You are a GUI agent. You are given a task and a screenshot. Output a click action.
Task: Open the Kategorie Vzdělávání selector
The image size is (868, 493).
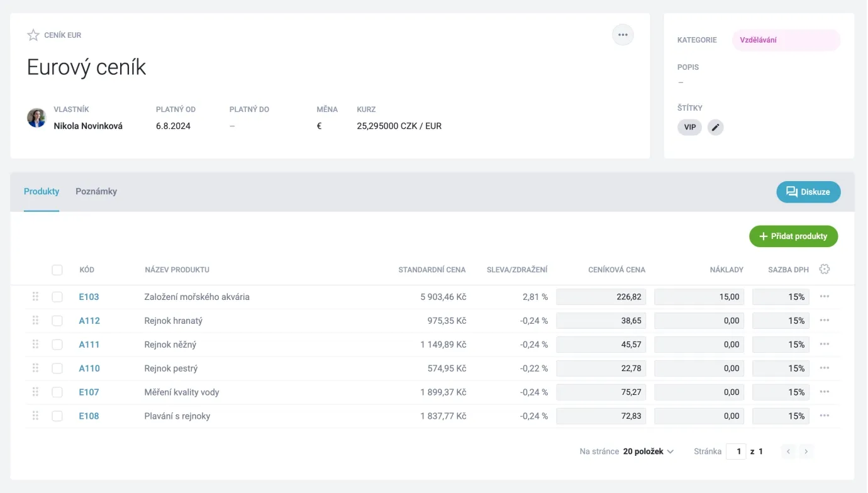pos(786,40)
